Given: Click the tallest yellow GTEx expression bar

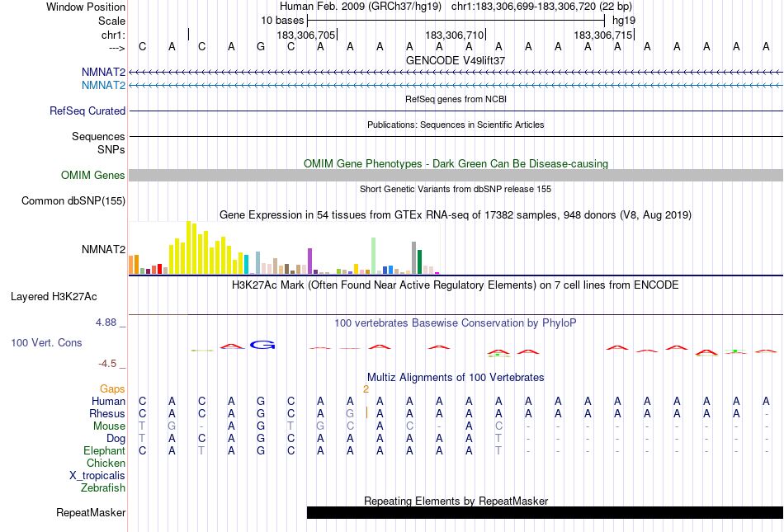Looking at the screenshot, I should pyautogui.click(x=188, y=247).
